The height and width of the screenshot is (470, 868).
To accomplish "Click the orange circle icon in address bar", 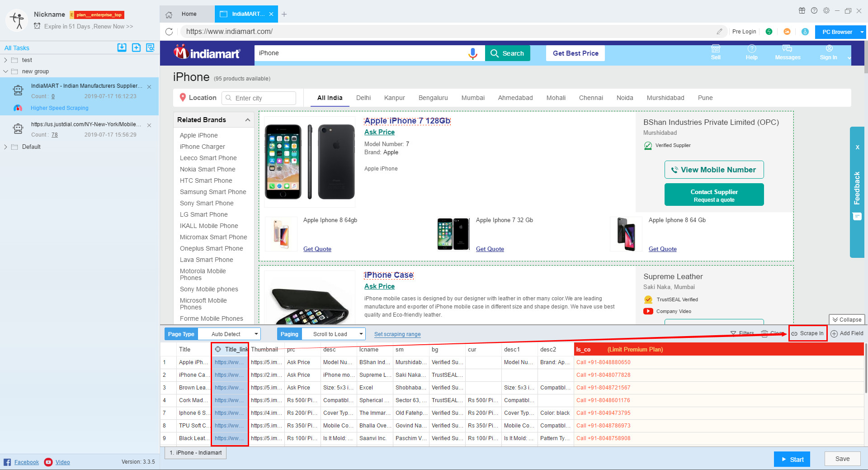I will [787, 32].
